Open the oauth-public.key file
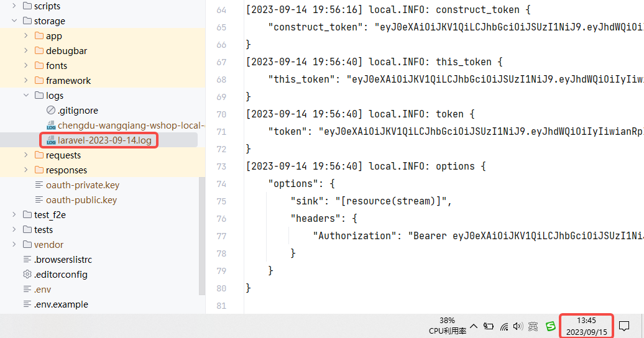Image resolution: width=644 pixels, height=338 pixels. [81, 199]
